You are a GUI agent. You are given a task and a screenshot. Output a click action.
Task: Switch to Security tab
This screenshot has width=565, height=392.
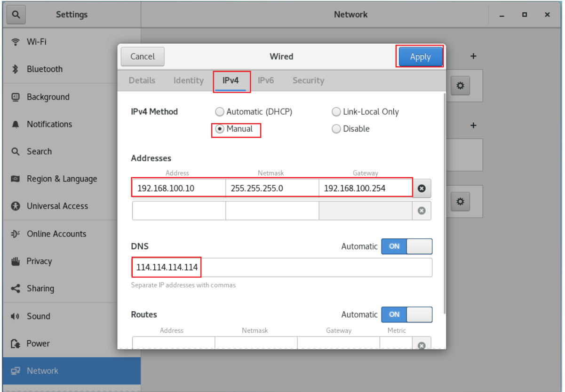click(x=308, y=80)
